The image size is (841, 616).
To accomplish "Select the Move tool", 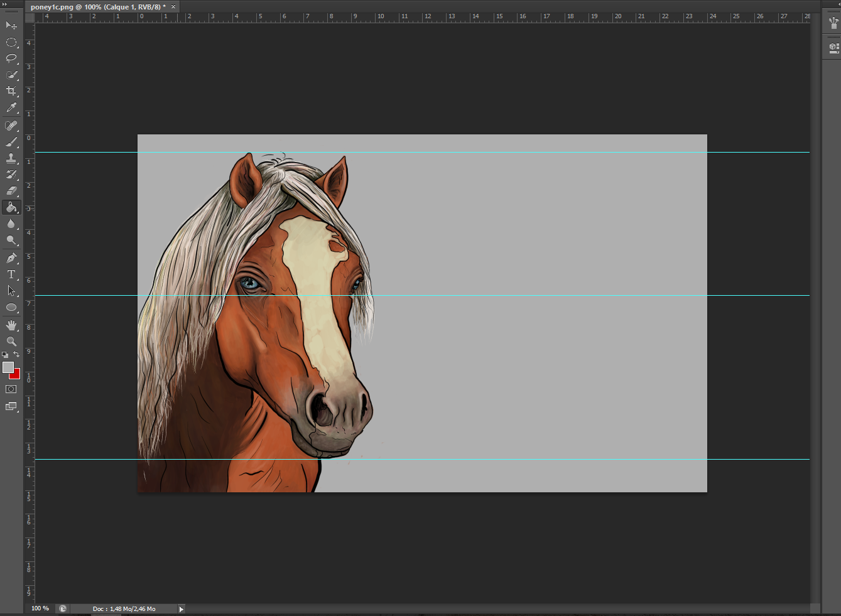I will pos(11,26).
